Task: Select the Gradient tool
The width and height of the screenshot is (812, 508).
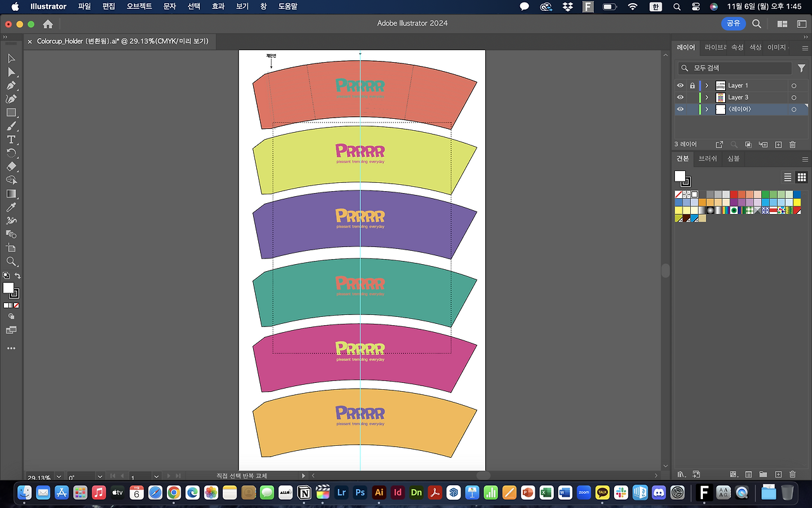Action: [11, 194]
